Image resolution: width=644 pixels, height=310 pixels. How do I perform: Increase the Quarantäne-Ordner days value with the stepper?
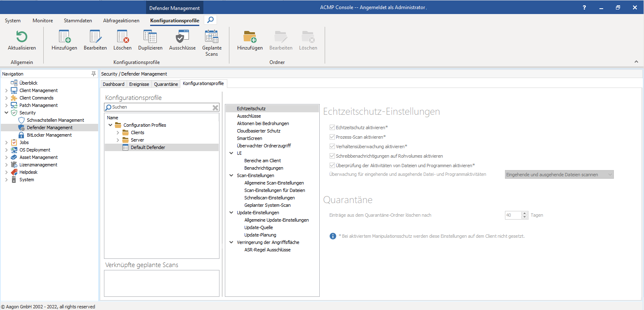tap(524, 213)
